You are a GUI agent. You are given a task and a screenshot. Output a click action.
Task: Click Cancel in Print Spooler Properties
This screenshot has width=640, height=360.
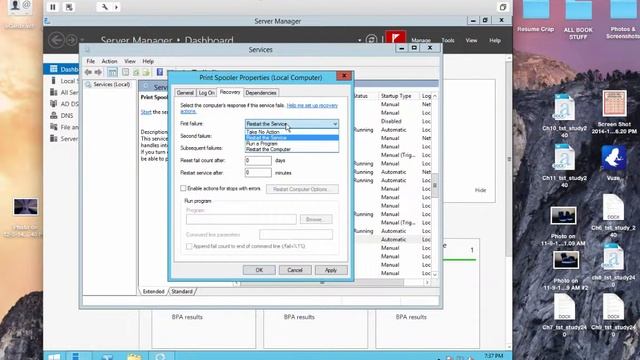295,270
